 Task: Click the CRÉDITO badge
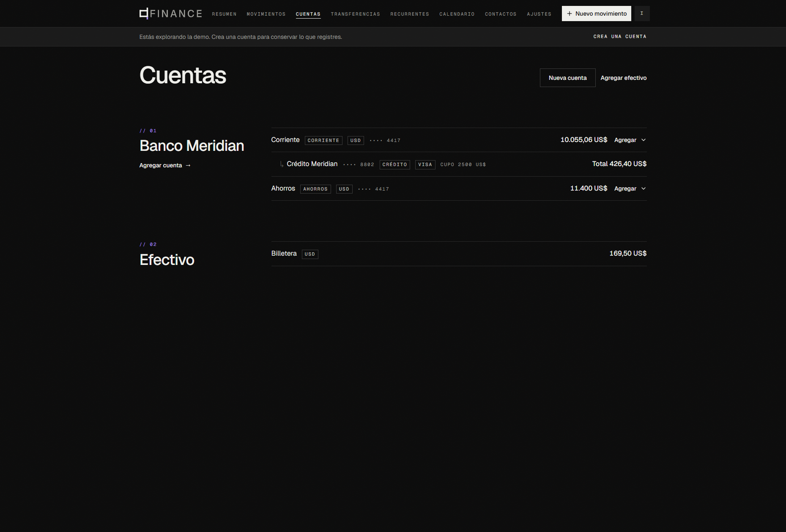click(394, 164)
